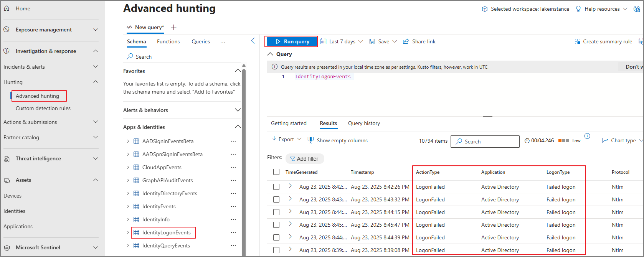644x257 pixels.
Task: Select the GraphAPIAuditEvents table
Action: click(x=167, y=180)
